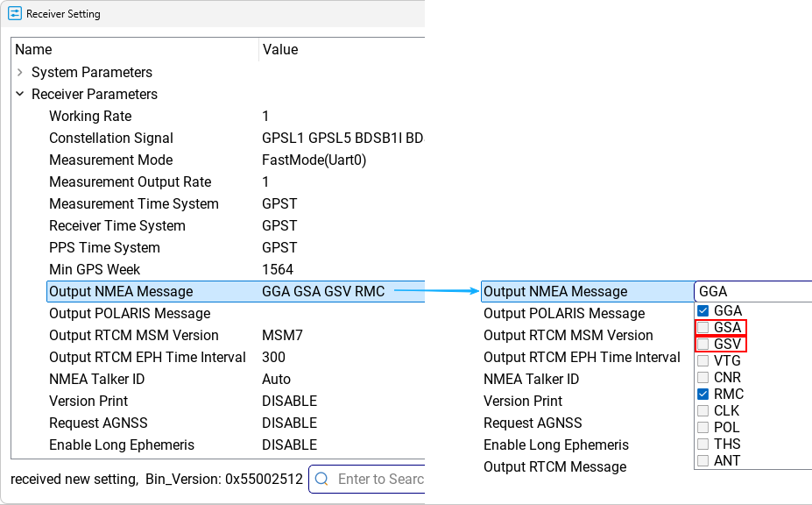The width and height of the screenshot is (812, 505).
Task: Expand the System Parameters node
Action: [x=19, y=72]
